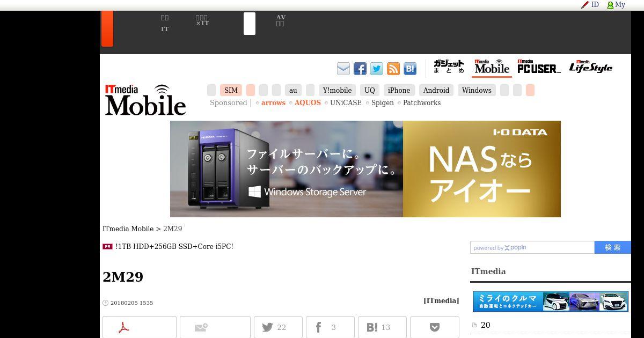Open the ×IT link in dark header
This screenshot has width=644, height=338.
click(x=202, y=20)
